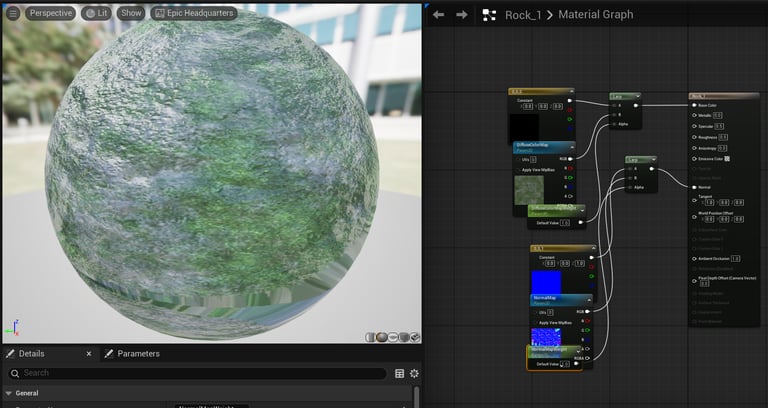Click the Base Color input pin
The height and width of the screenshot is (408, 768).
point(694,105)
